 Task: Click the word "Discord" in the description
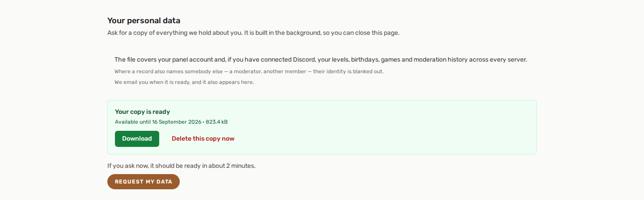pos(305,59)
